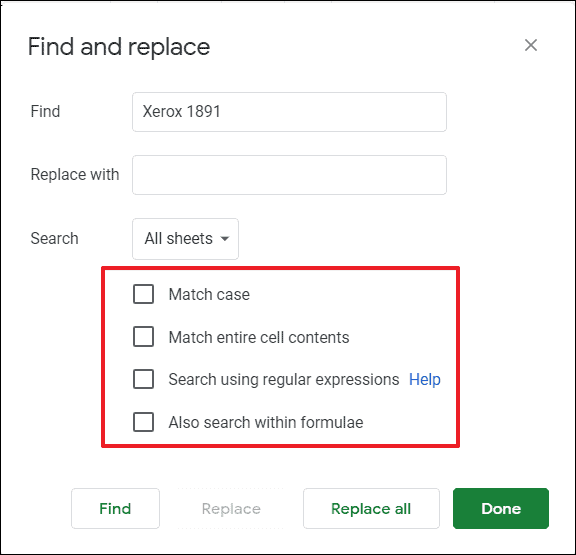Toggle the Also search within formulae checkbox
The width and height of the screenshot is (576, 555).
(143, 422)
